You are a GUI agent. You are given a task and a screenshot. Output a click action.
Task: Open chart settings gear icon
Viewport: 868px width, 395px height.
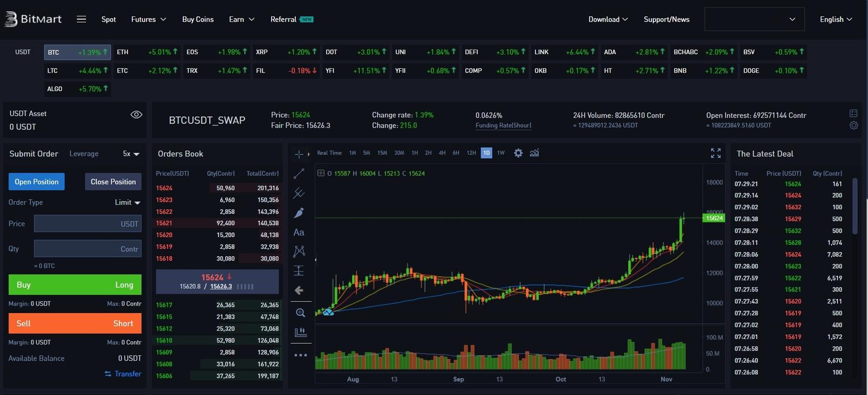pos(518,153)
